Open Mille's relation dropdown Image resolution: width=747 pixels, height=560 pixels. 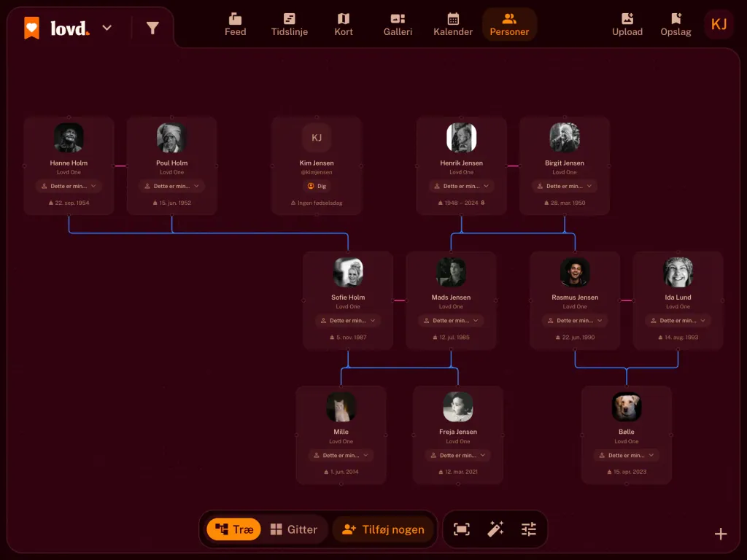(x=341, y=455)
